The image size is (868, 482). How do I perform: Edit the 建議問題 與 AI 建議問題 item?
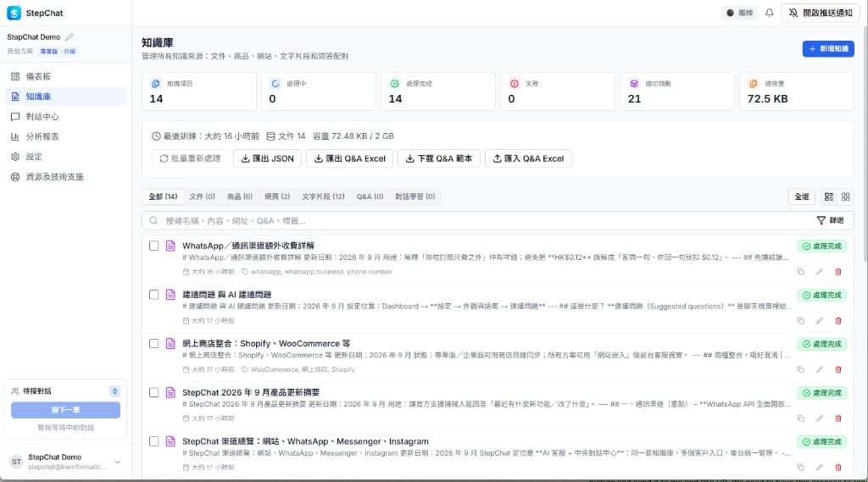click(820, 320)
